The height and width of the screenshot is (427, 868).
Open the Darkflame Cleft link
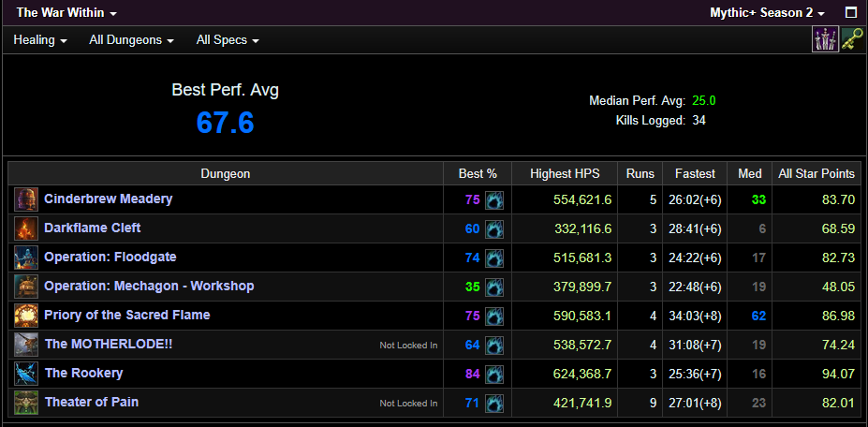pos(93,228)
